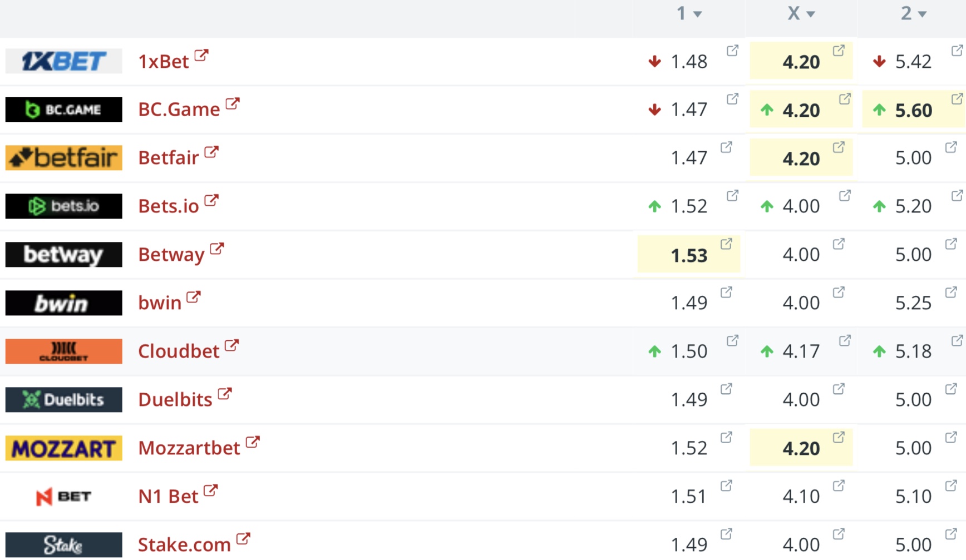Select BC.Game highlighted away odds 5.60
Image resolution: width=966 pixels, height=560 pixels.
click(x=913, y=110)
